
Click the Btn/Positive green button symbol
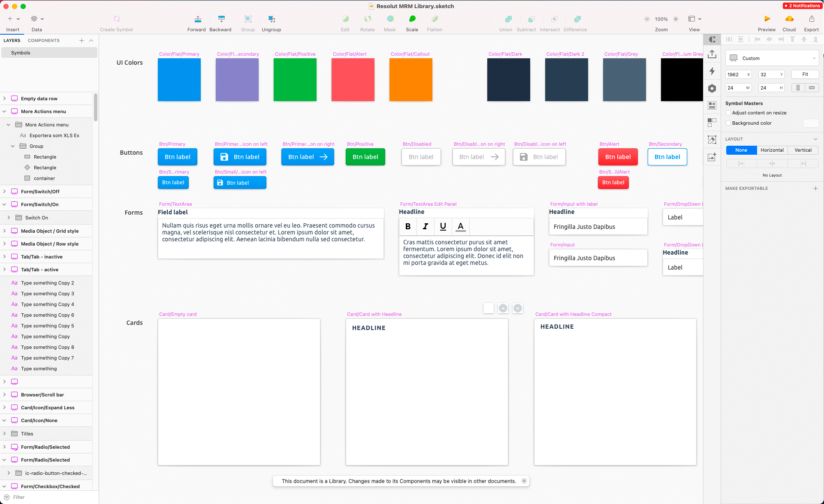click(x=365, y=157)
